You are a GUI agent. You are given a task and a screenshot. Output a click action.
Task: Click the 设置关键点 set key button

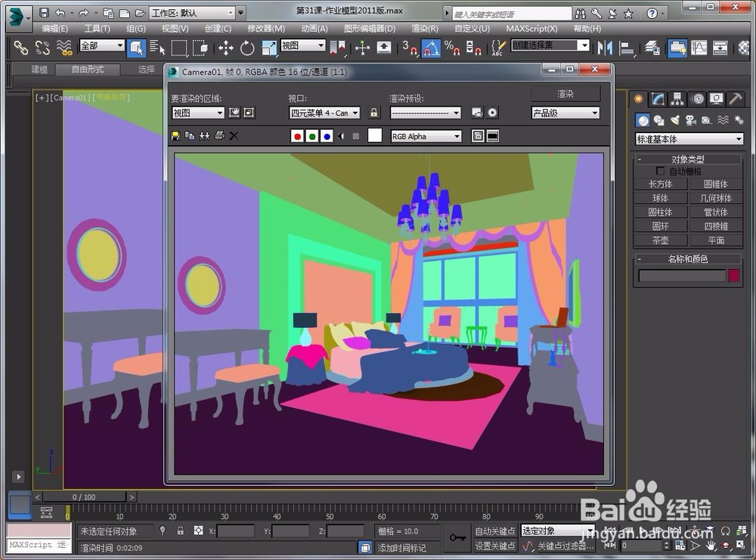494,546
